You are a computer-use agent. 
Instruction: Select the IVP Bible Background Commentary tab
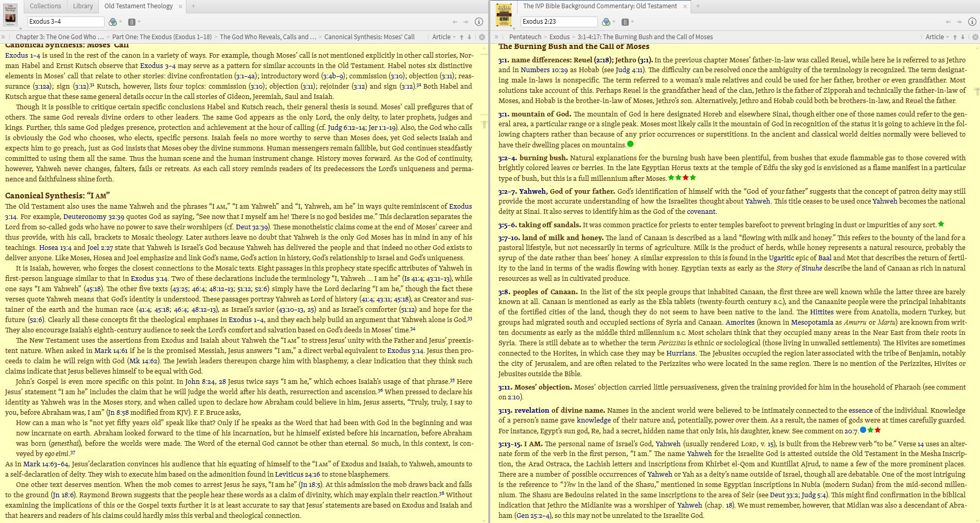click(600, 6)
